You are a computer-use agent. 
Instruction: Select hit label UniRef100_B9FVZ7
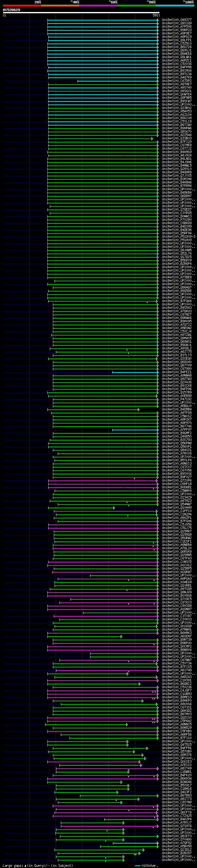pos(177,477)
